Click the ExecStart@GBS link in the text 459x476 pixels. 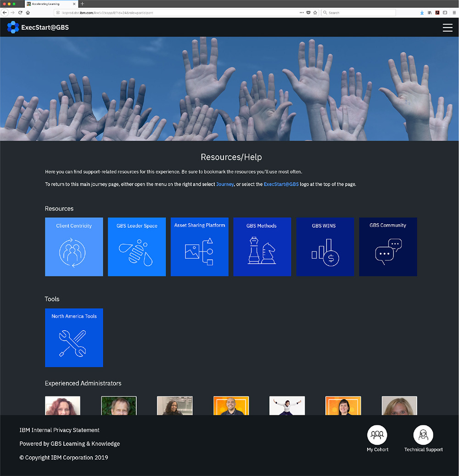click(x=281, y=184)
